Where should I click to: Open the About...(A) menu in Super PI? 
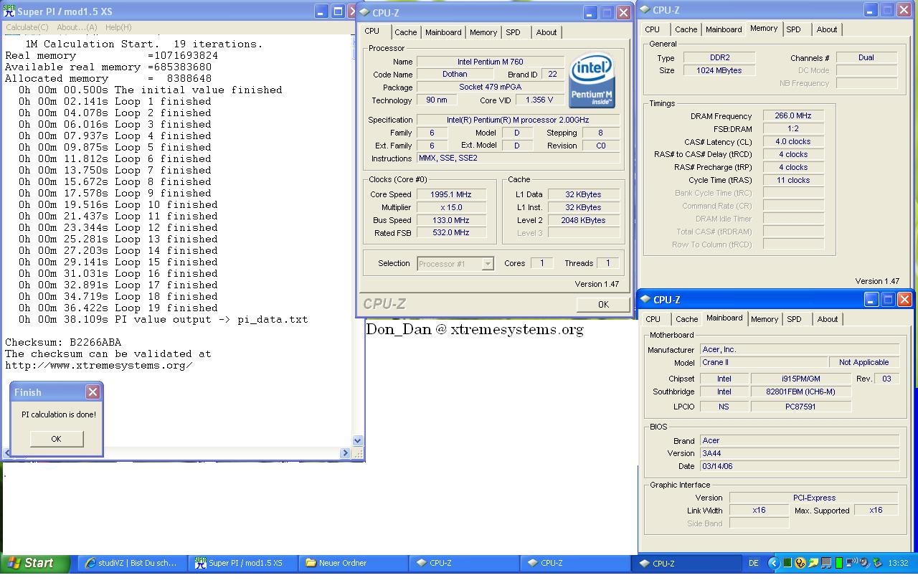coord(77,27)
